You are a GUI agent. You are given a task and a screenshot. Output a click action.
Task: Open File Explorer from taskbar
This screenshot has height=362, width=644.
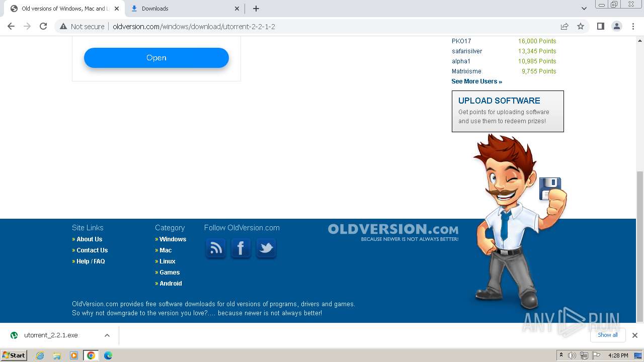tap(57, 355)
